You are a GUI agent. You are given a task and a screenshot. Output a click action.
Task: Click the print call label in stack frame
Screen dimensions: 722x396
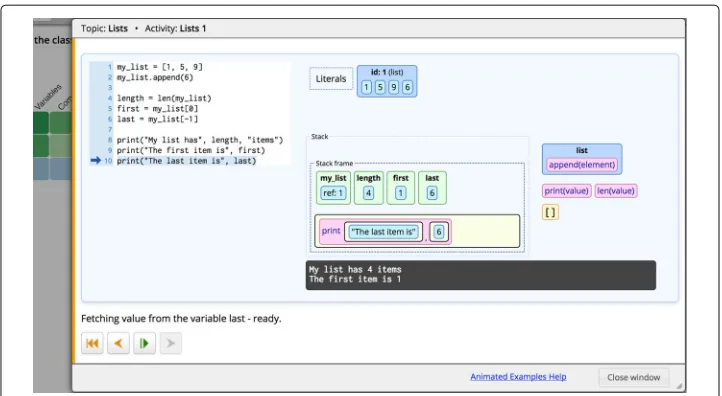click(331, 231)
